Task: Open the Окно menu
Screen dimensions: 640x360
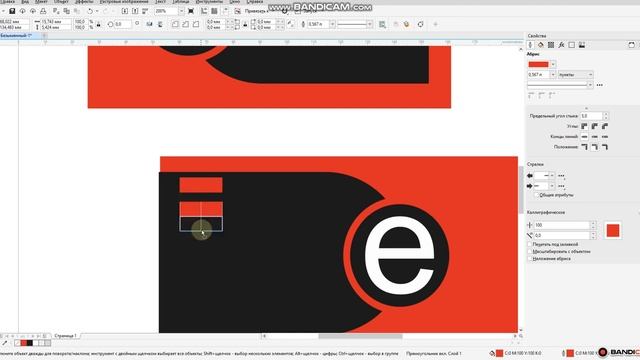Action: [235, 2]
